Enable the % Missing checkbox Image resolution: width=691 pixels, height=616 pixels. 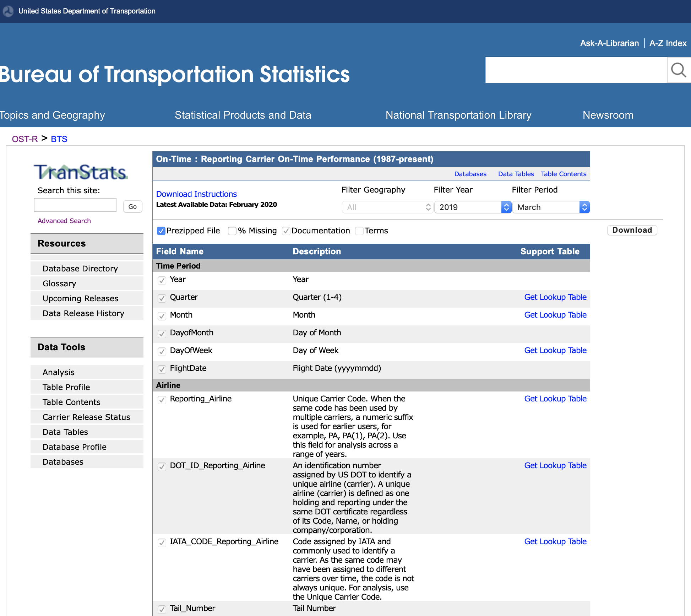coord(232,231)
